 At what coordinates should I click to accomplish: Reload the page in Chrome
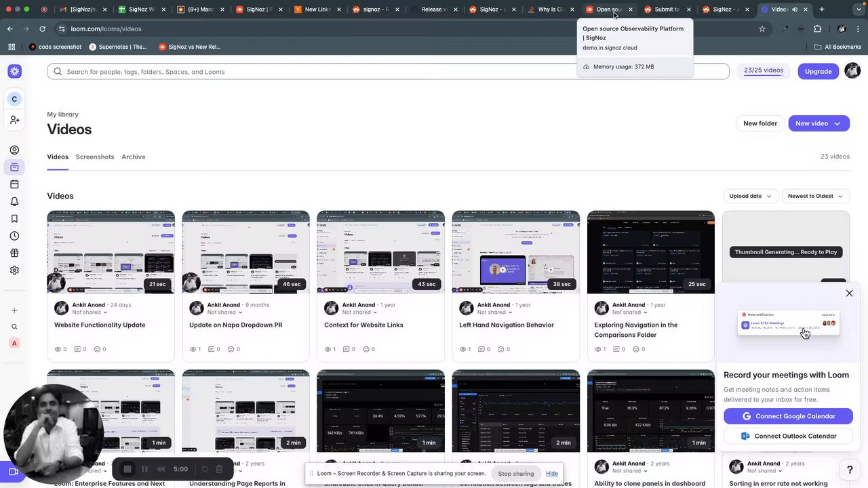coord(42,29)
